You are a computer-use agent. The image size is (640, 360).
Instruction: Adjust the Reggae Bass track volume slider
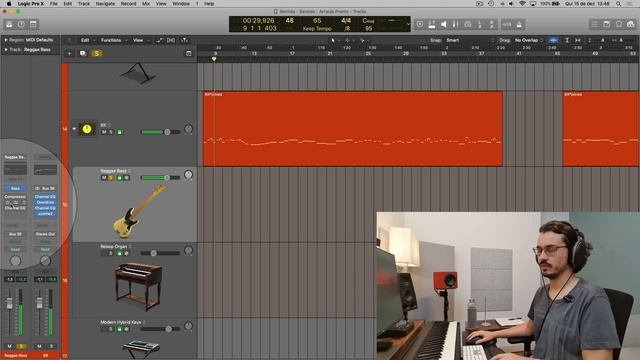160,178
